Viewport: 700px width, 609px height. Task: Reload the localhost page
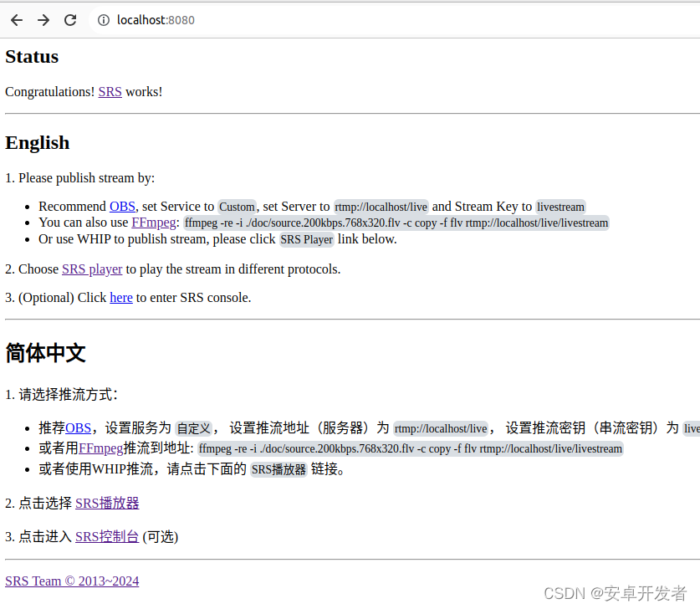pos(70,20)
